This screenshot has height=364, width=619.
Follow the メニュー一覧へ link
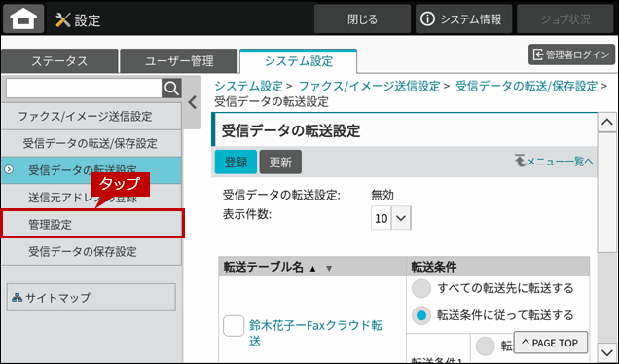click(554, 162)
